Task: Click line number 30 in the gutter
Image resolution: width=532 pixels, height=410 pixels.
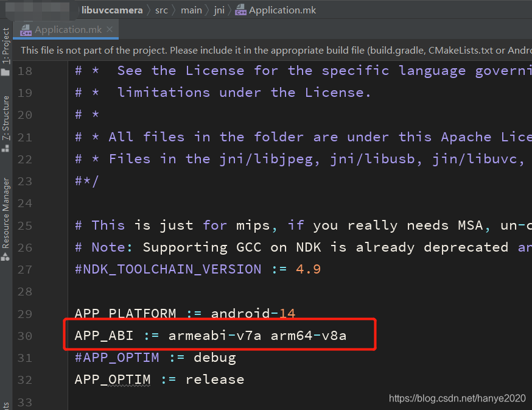Action: tap(25, 336)
